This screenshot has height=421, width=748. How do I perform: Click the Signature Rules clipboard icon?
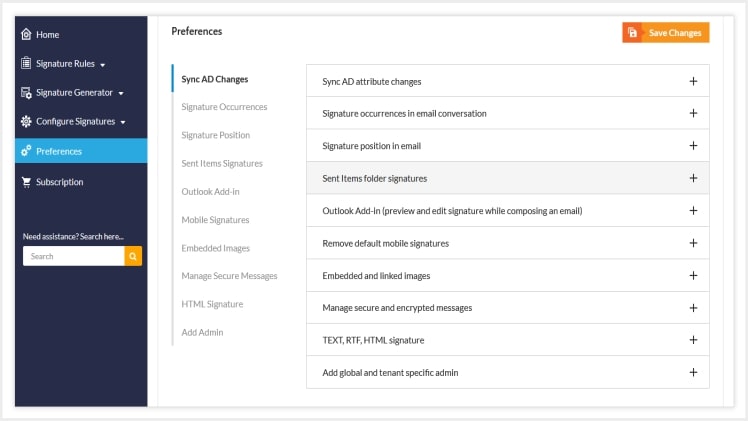(x=26, y=63)
